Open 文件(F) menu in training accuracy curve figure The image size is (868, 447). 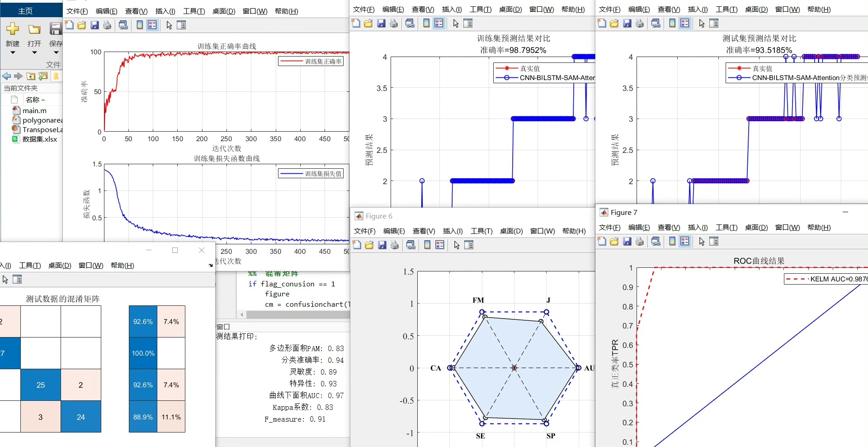(x=77, y=11)
